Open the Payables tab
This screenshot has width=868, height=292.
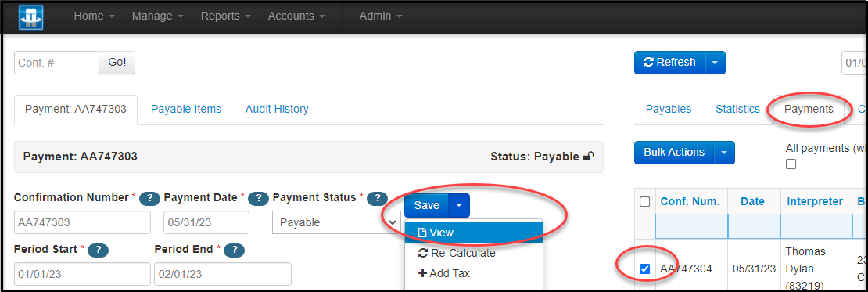(x=668, y=109)
